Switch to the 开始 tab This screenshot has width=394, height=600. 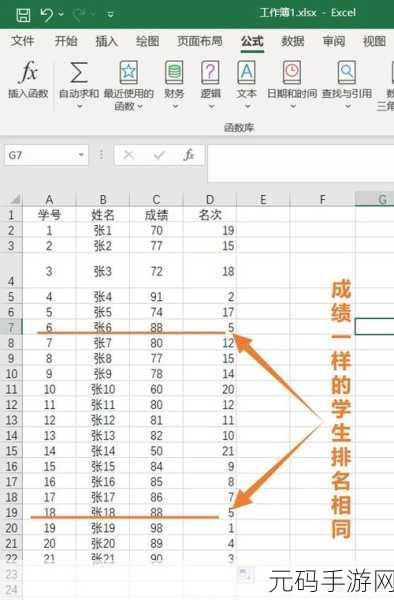[x=66, y=41]
